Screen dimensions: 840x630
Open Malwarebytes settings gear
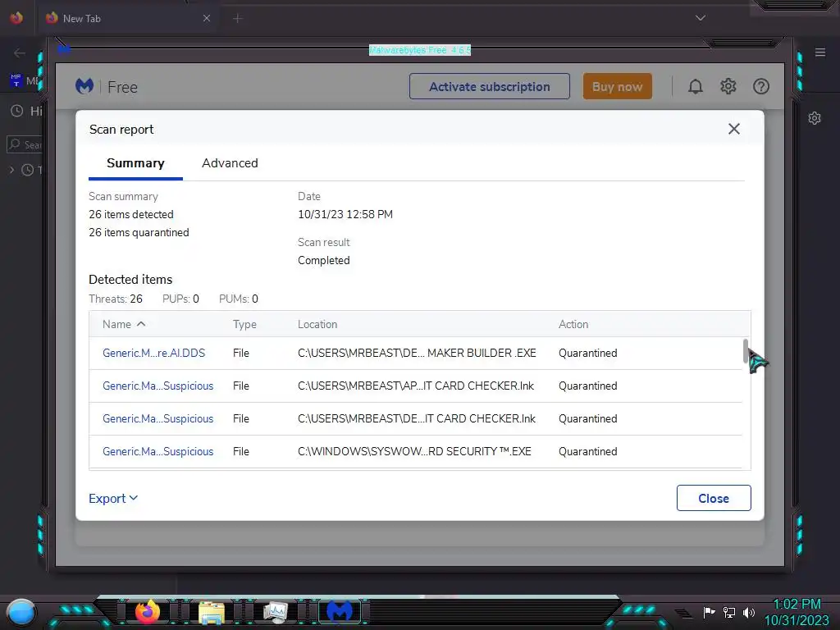(728, 86)
